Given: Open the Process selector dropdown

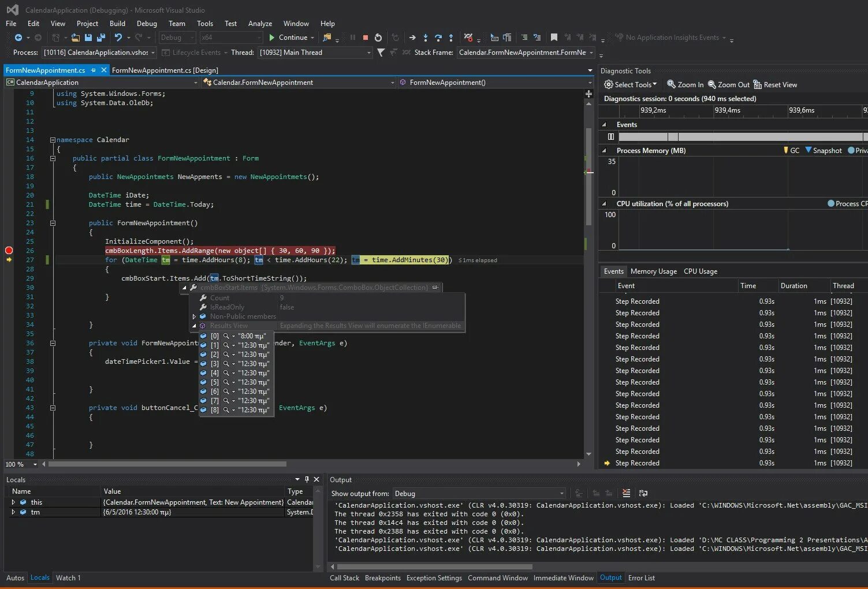Looking at the screenshot, I should pyautogui.click(x=152, y=53).
